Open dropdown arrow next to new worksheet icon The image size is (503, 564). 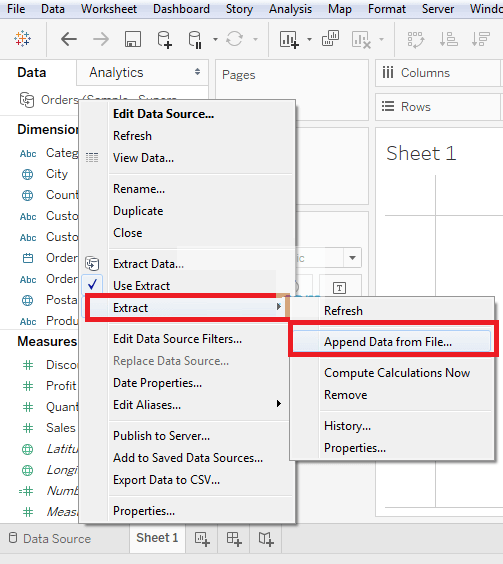pyautogui.click(x=309, y=39)
